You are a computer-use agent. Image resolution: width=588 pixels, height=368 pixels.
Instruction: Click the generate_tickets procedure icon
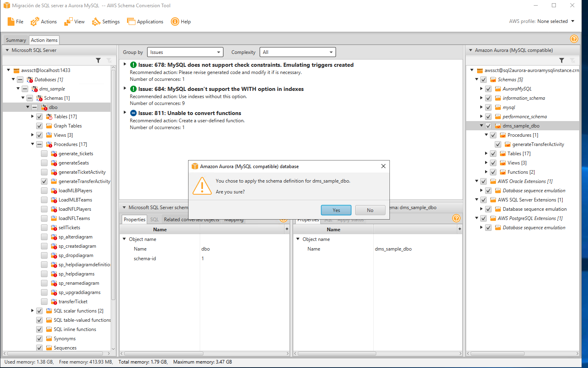point(54,154)
